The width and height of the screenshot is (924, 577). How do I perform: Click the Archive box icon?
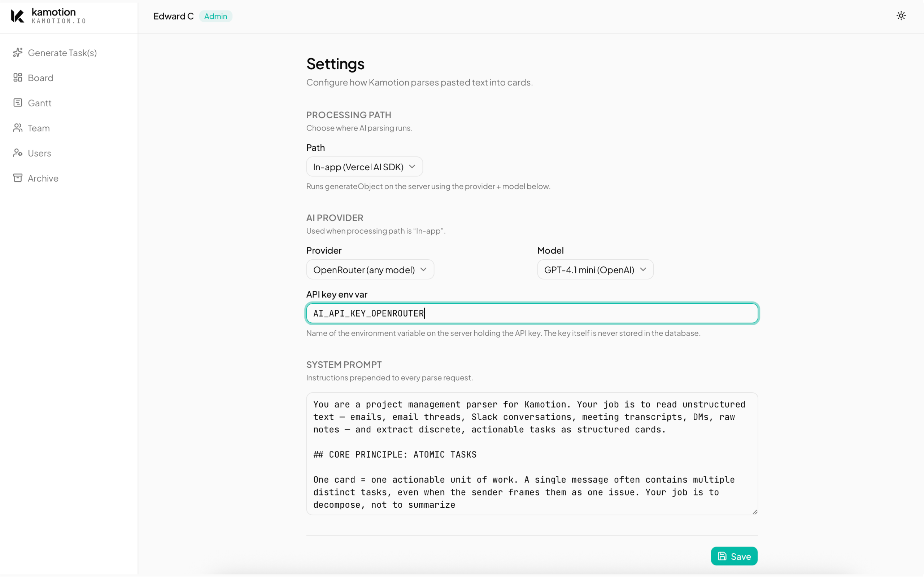click(x=18, y=178)
